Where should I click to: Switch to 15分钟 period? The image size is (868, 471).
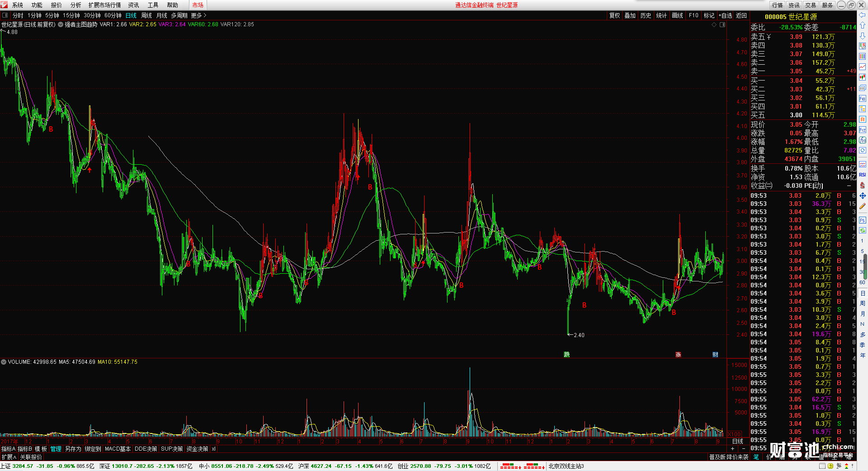[71, 15]
